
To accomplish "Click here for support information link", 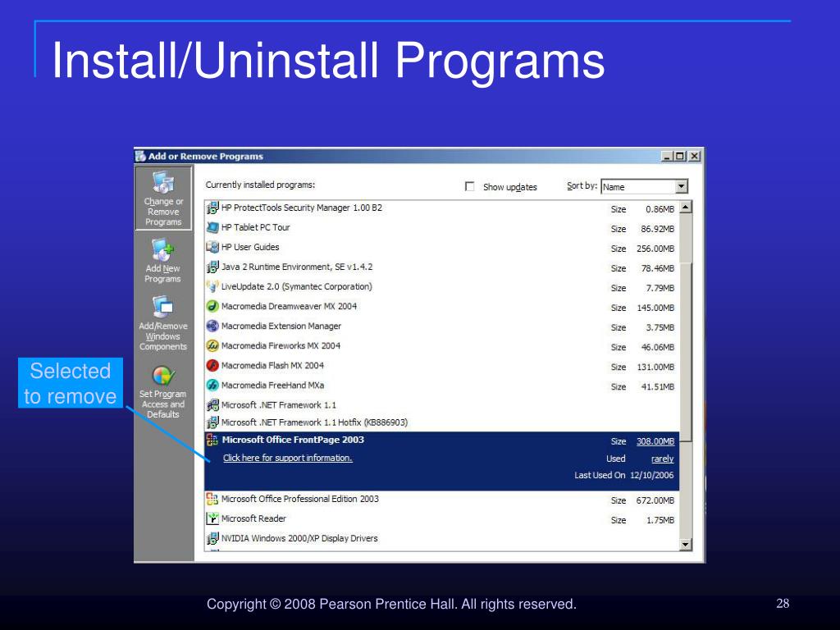I will click(288, 458).
